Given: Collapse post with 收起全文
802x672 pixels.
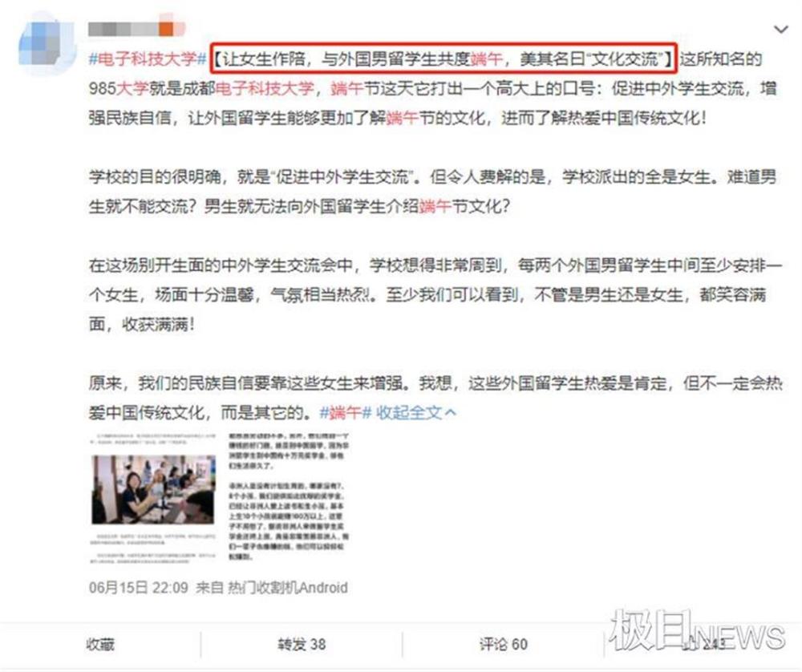Looking at the screenshot, I should click(x=415, y=413).
